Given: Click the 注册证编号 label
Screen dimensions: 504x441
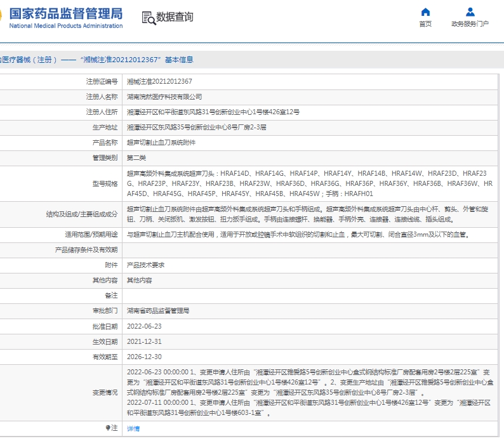Looking at the screenshot, I should [x=102, y=82].
